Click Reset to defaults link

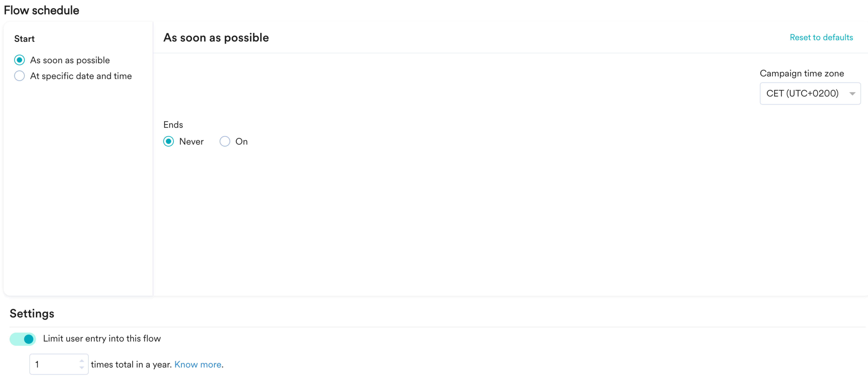click(x=821, y=37)
